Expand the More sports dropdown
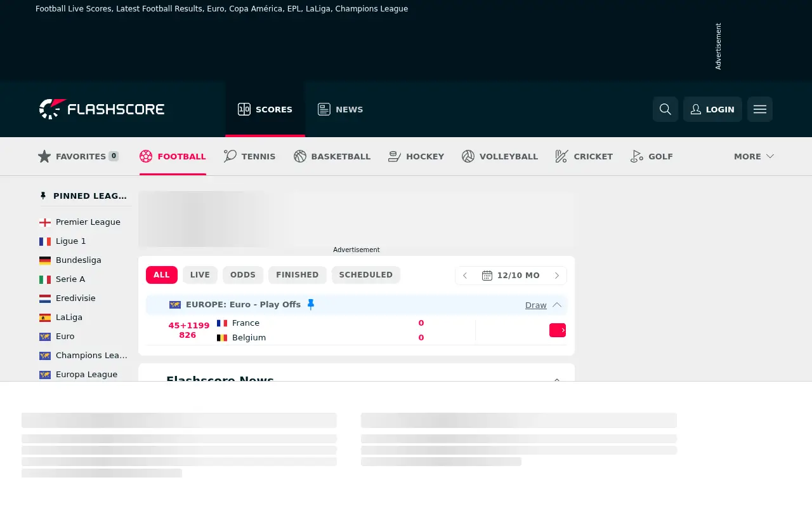 [754, 156]
